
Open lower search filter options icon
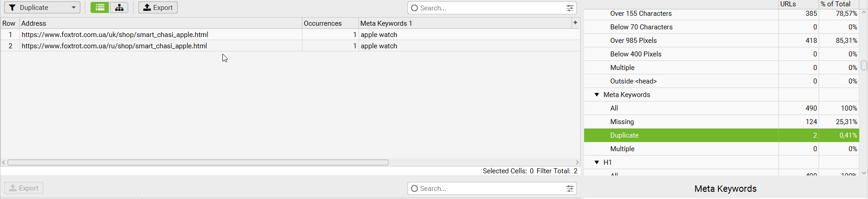[570, 189]
